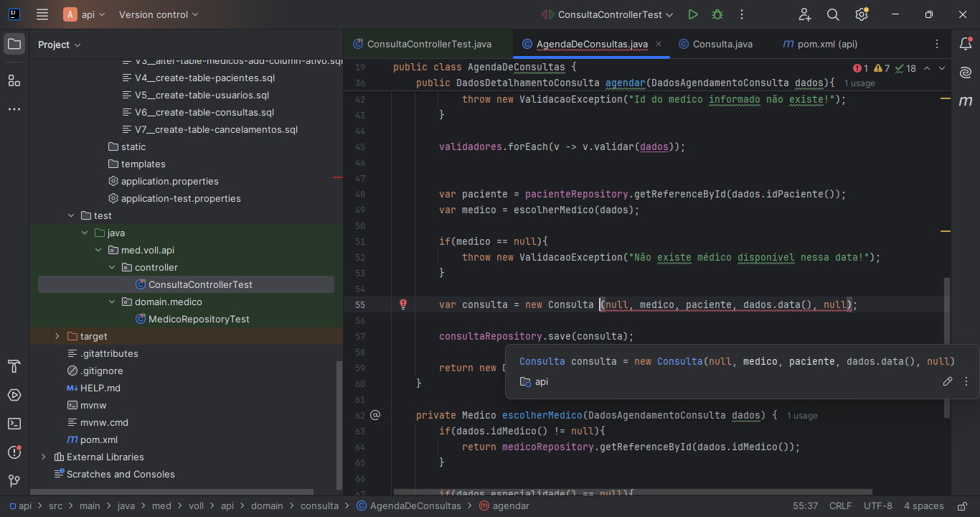Select application-test.properties file
This screenshot has width=980, height=517.
181,198
